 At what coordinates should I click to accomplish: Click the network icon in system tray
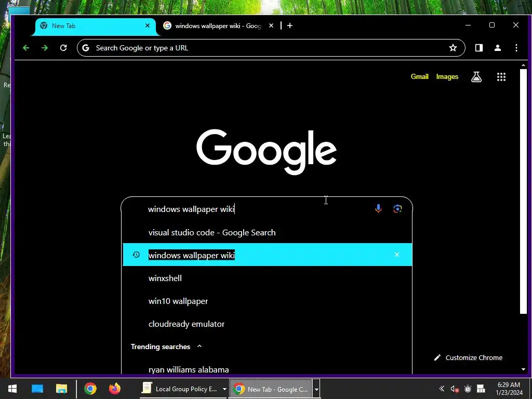481,389
